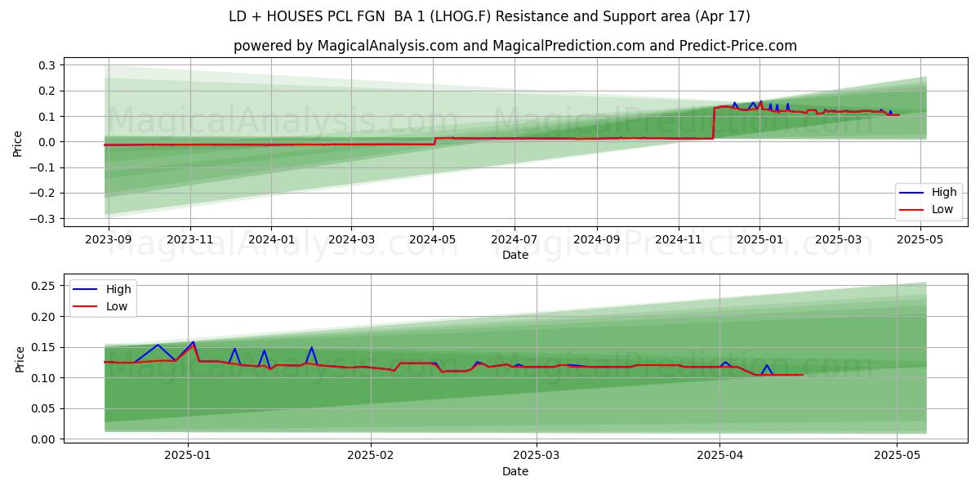Click the '2024-07' date tick on the top chart
Image resolution: width=980 pixels, height=490 pixels.
[514, 238]
